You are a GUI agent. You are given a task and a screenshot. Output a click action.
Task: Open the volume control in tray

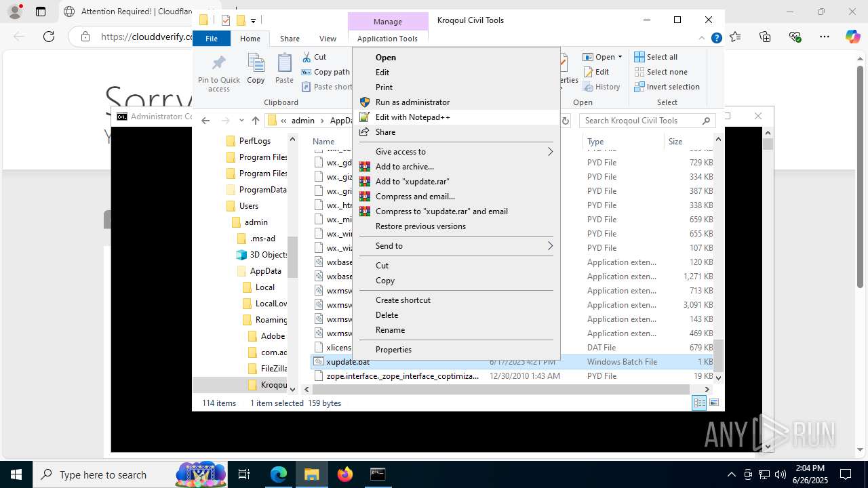[x=781, y=474]
